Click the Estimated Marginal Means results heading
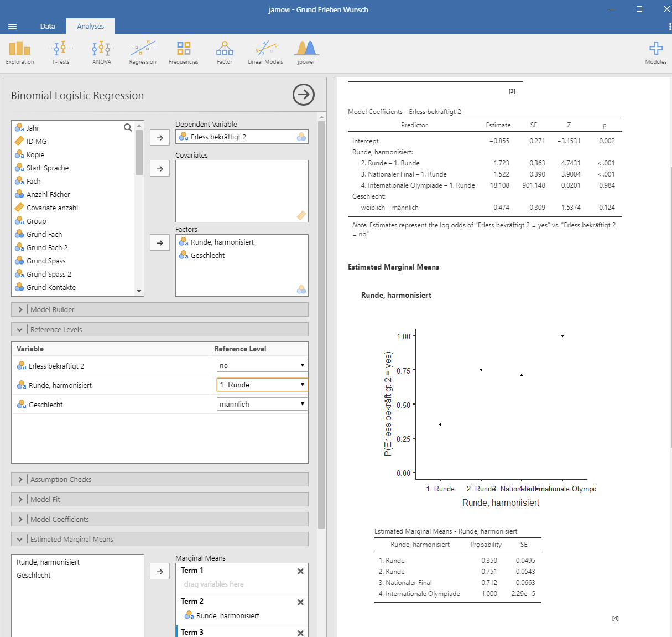Image resolution: width=672 pixels, height=637 pixels. pos(393,267)
